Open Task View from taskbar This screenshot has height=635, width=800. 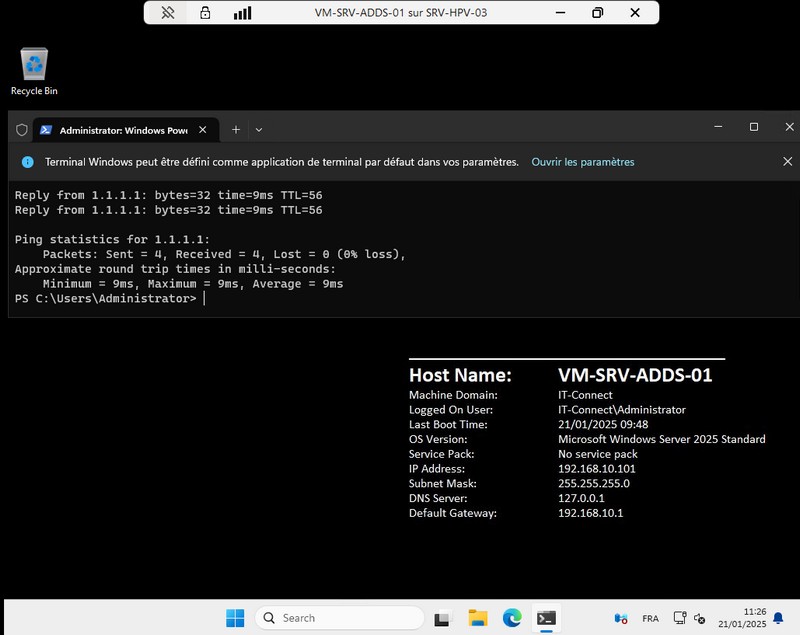click(442, 618)
